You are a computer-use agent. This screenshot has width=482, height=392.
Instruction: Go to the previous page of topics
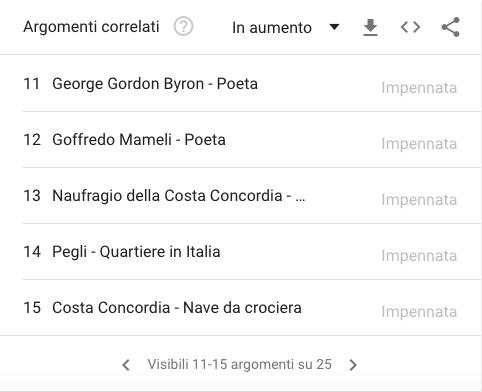[x=126, y=365]
